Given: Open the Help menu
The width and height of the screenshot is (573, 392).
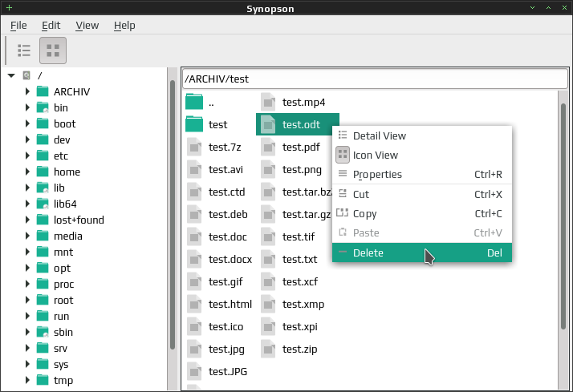Looking at the screenshot, I should point(124,25).
